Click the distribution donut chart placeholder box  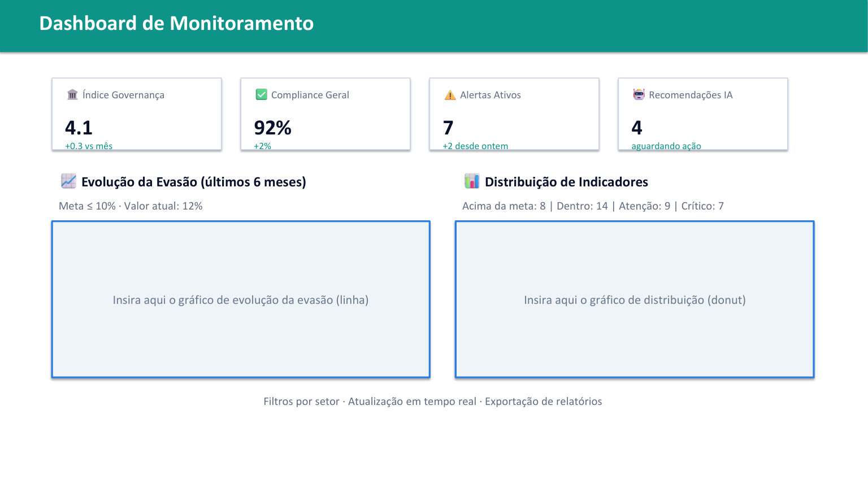coord(635,299)
